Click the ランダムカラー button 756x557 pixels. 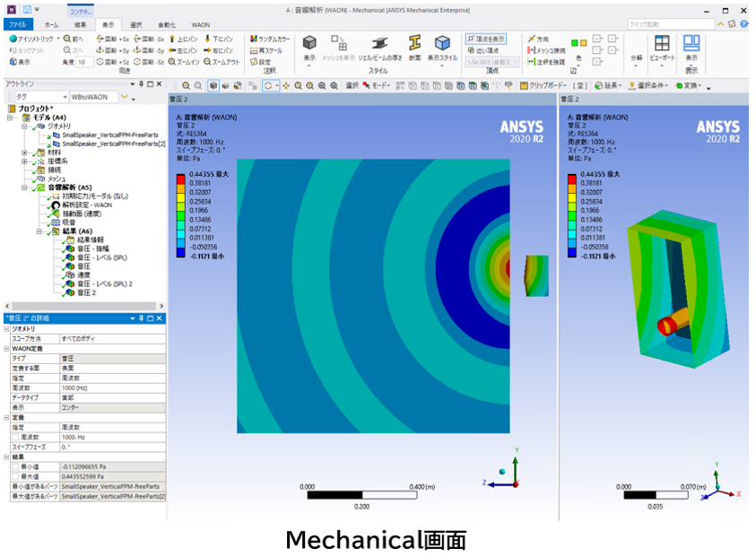point(270,39)
